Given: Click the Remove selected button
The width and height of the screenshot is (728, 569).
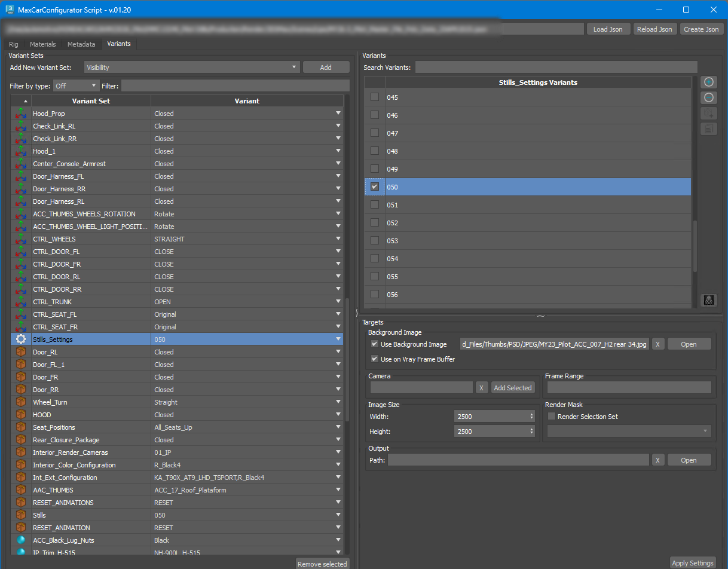Looking at the screenshot, I should [322, 564].
